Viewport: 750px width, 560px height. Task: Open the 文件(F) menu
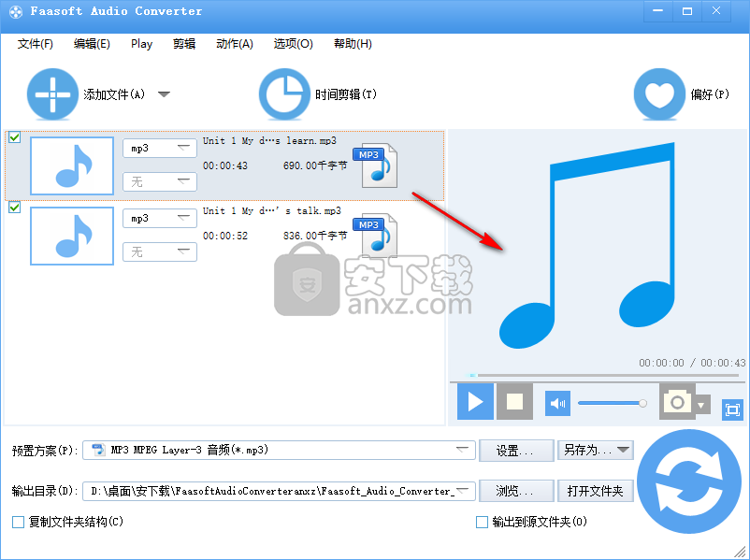(36, 44)
